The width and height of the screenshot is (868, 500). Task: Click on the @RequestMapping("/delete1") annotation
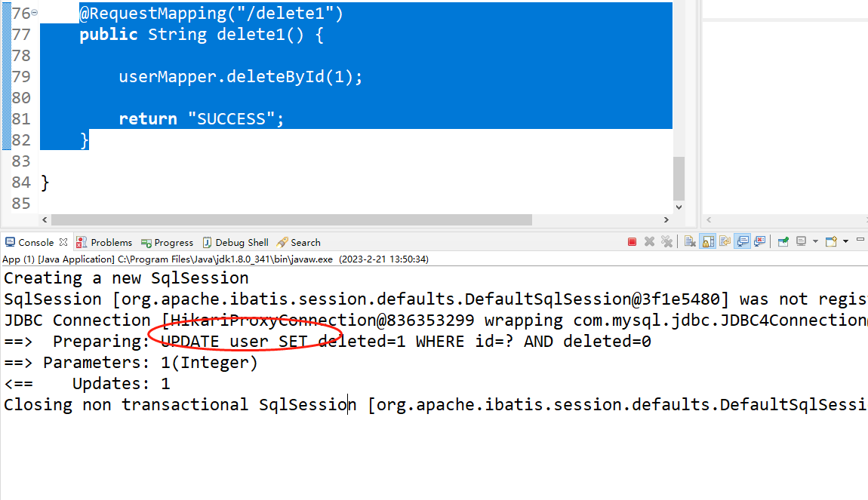(211, 14)
